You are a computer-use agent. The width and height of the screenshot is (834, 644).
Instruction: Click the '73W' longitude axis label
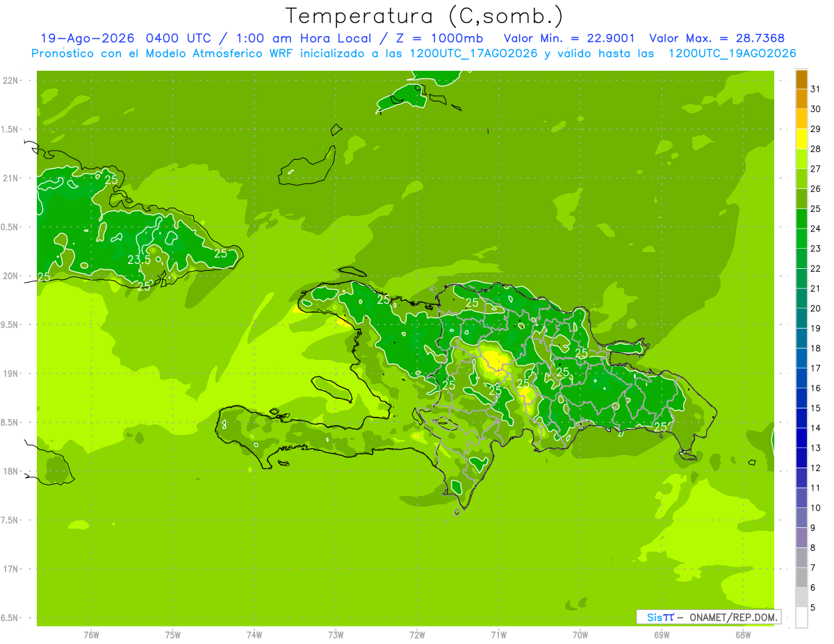pyautogui.click(x=336, y=635)
